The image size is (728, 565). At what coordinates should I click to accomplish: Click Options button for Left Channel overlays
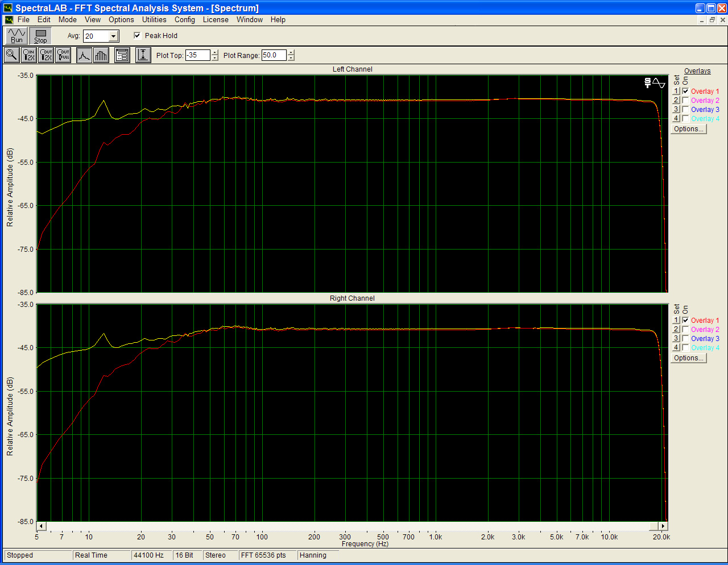click(688, 129)
